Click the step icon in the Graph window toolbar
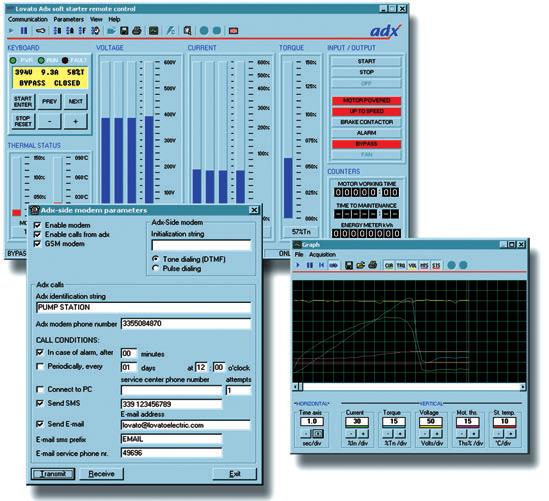This screenshot has width=549, height=501. [x=321, y=265]
